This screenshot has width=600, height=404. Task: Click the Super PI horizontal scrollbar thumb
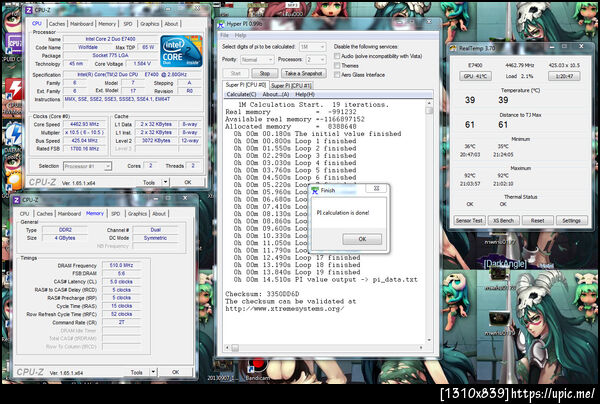coord(235,347)
